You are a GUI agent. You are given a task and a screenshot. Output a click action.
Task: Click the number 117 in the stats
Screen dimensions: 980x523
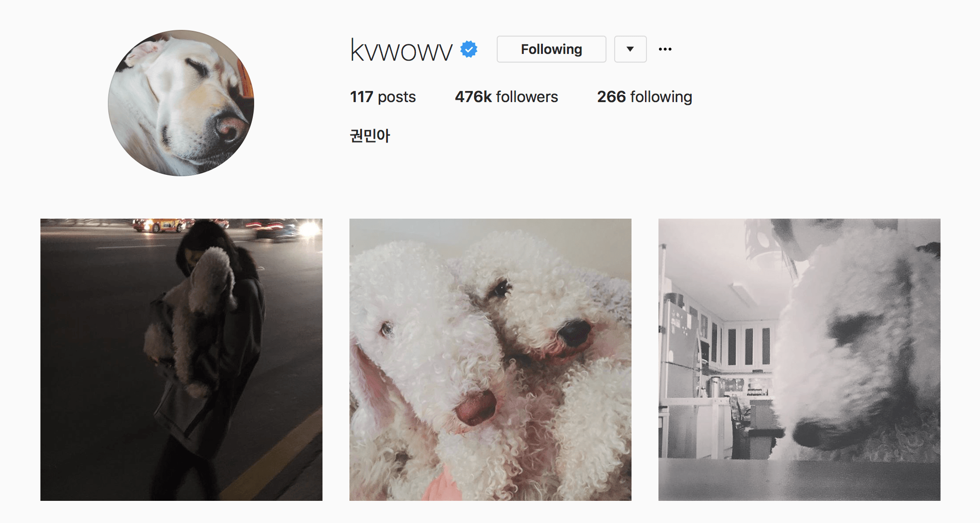(361, 97)
